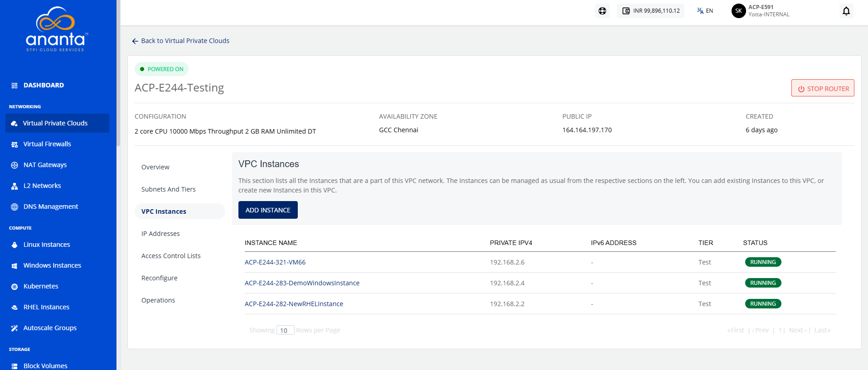Open instance ACP-E244-321-VM66
The width and height of the screenshot is (868, 370).
275,262
